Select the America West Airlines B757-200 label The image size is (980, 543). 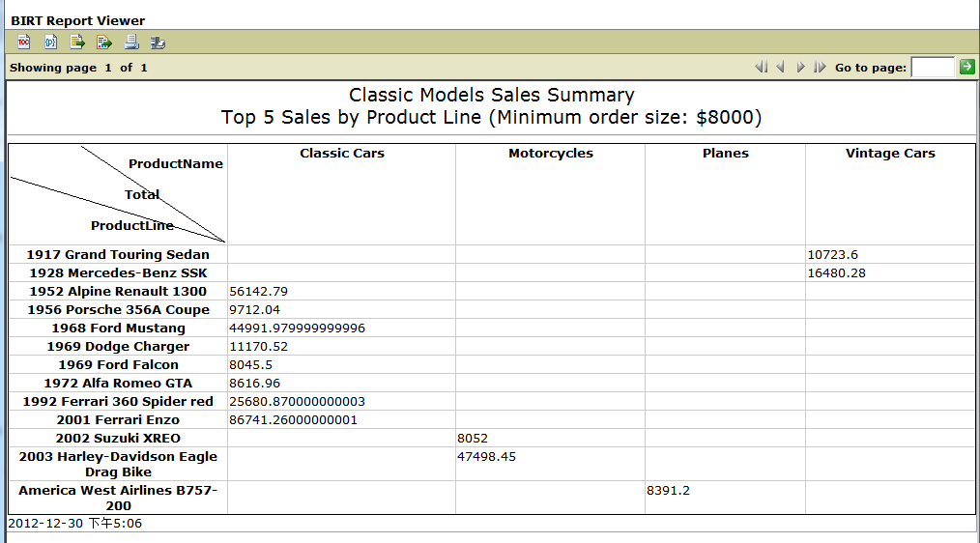point(118,498)
